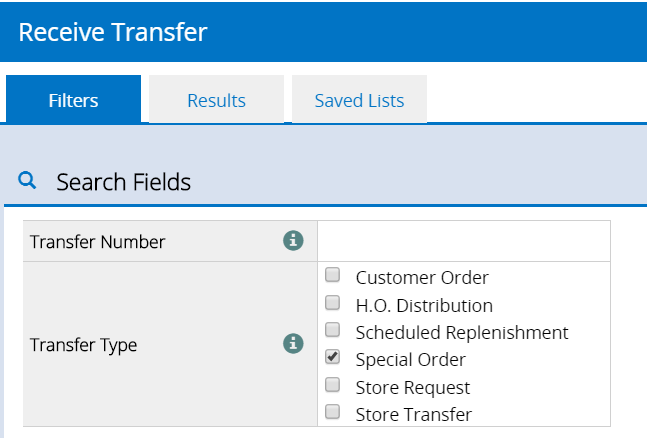The width and height of the screenshot is (647, 438).
Task: Click the 'Scheduled Replenishment' label text
Action: 461,332
